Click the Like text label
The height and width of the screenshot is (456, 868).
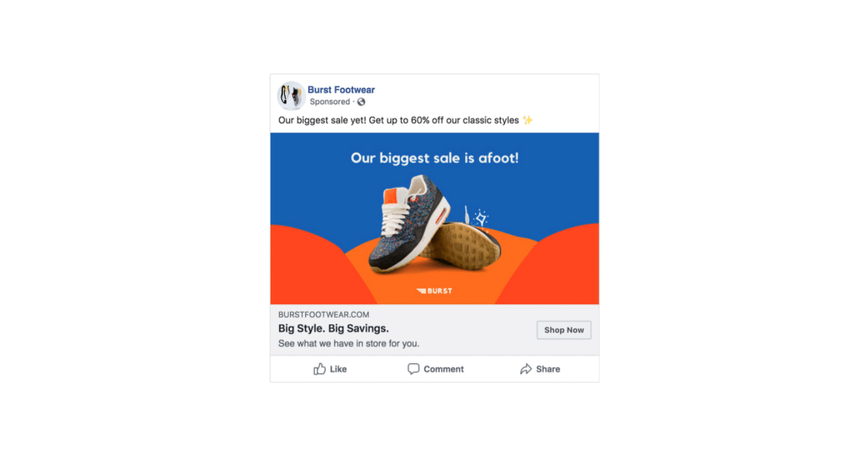click(x=339, y=369)
